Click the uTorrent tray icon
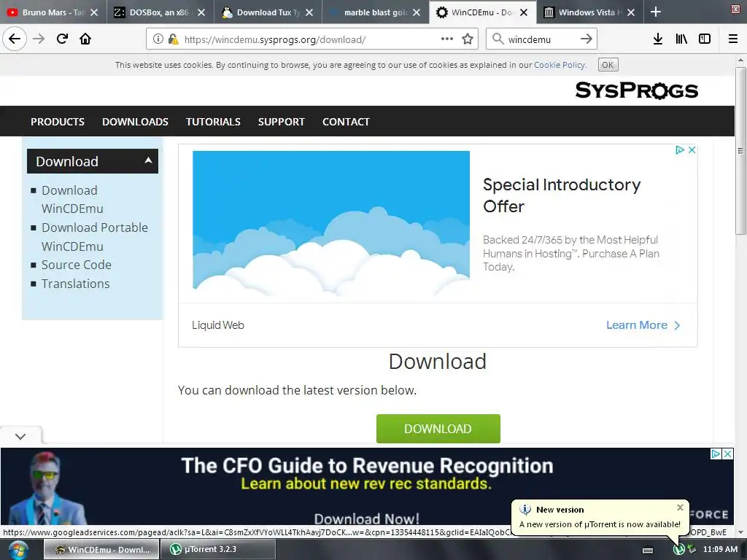This screenshot has height=560, width=747. [x=679, y=550]
